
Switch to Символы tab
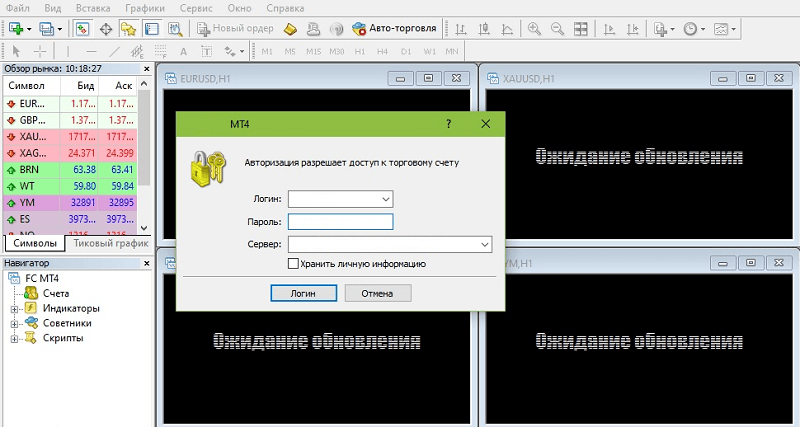click(x=35, y=243)
